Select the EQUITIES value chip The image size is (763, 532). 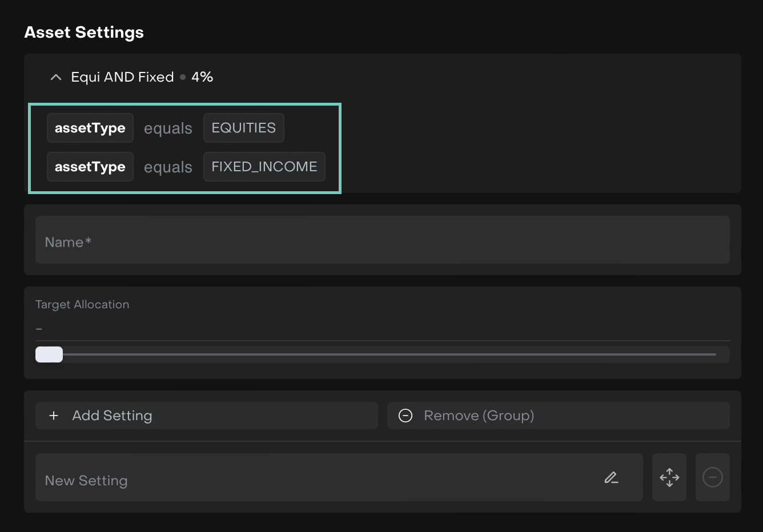point(243,128)
